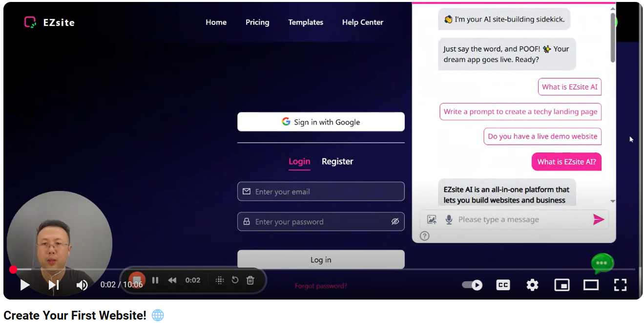644x323 pixels.
Task: Click the chat scrollbar thumb
Action: (613, 37)
